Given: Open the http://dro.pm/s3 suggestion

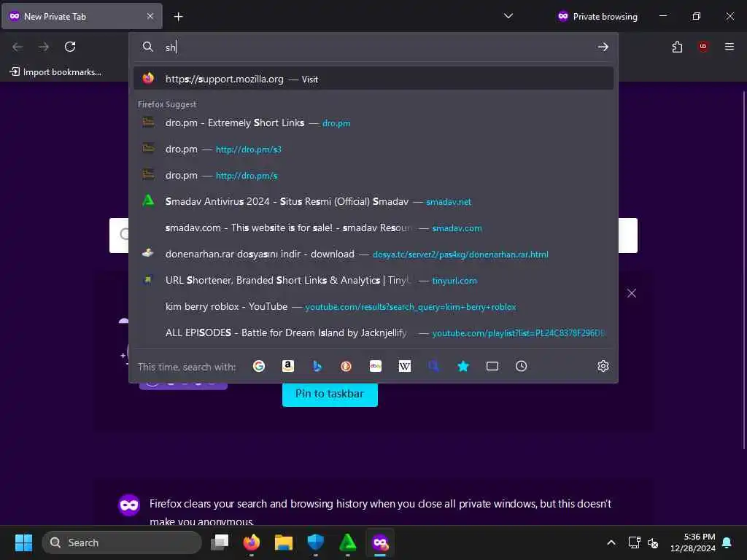Looking at the screenshot, I should (373, 149).
